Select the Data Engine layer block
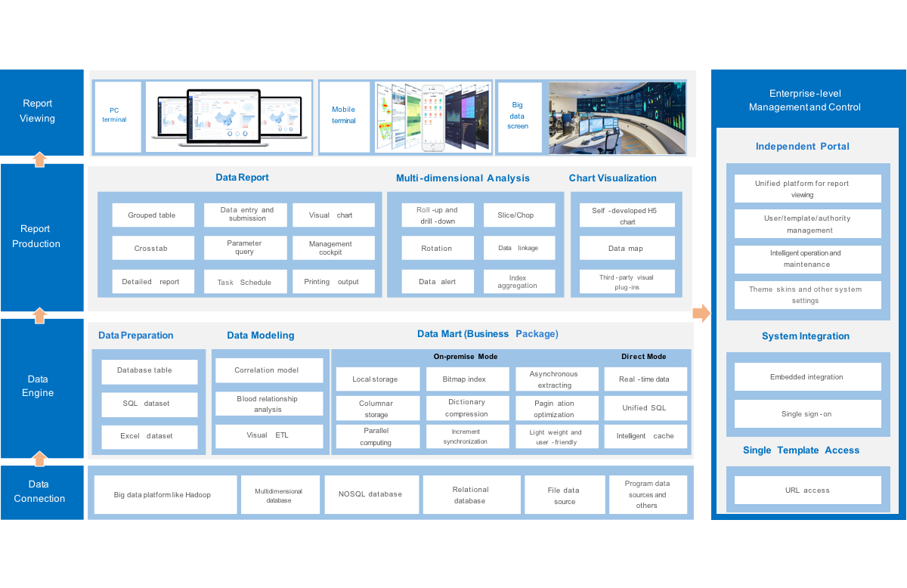907x588 pixels. click(42, 386)
